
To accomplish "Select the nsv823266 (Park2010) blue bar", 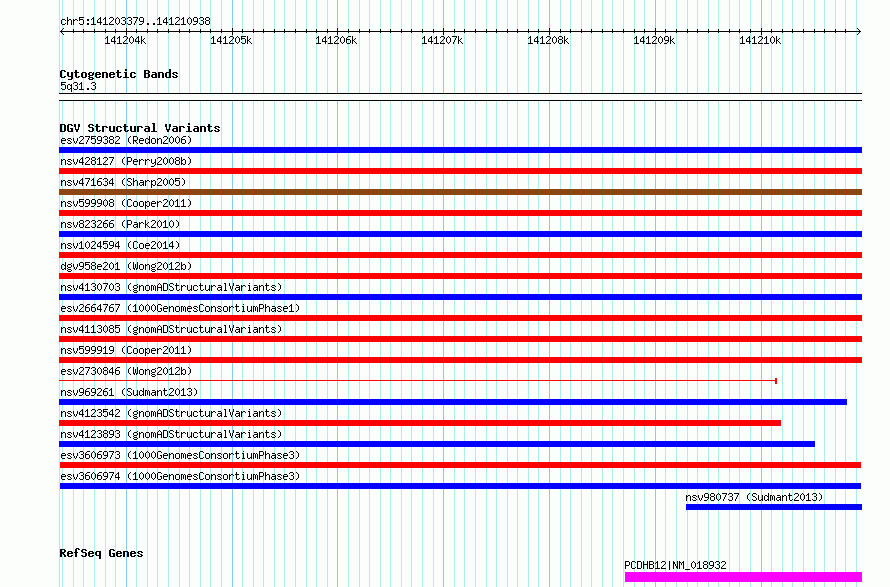I will click(460, 234).
